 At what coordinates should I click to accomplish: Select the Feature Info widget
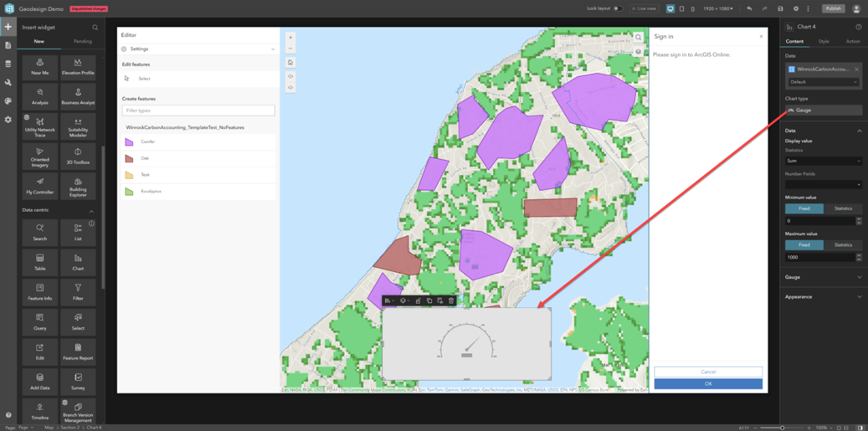click(x=40, y=292)
